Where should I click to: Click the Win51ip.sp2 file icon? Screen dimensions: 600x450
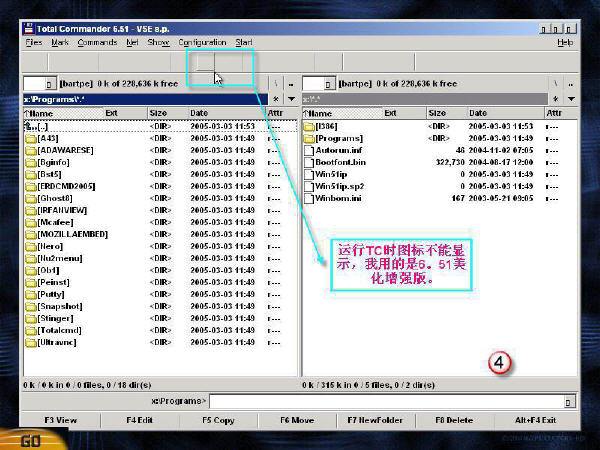[x=309, y=186]
